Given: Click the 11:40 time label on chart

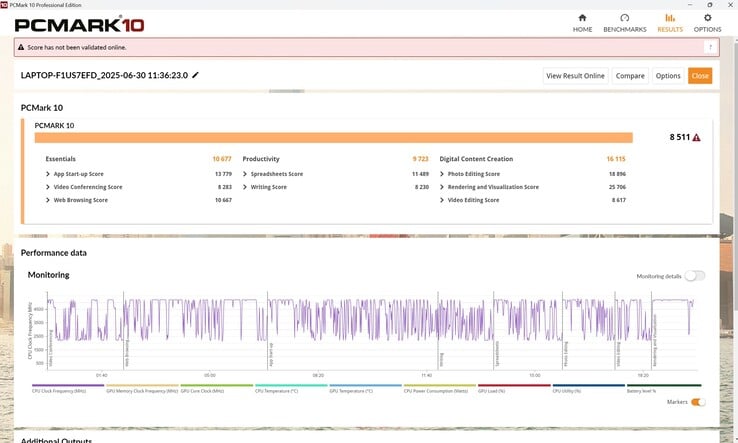Looking at the screenshot, I should (x=426, y=375).
